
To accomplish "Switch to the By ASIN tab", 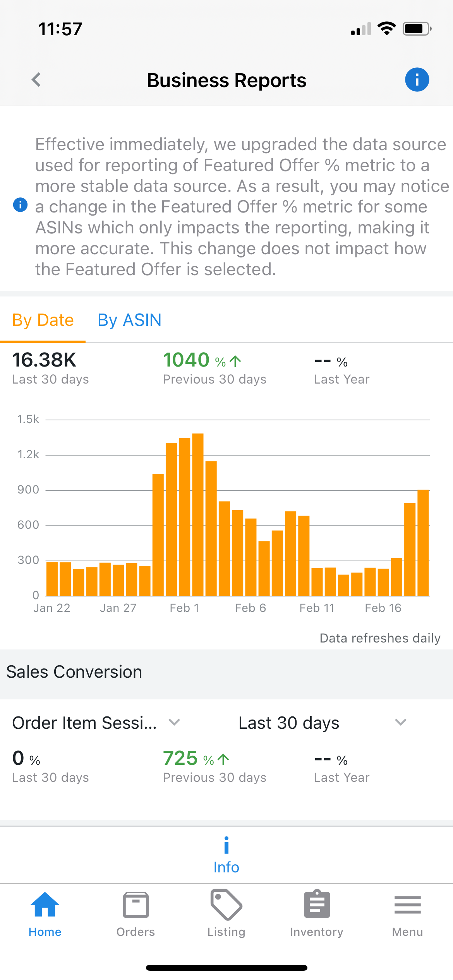I will 129,320.
